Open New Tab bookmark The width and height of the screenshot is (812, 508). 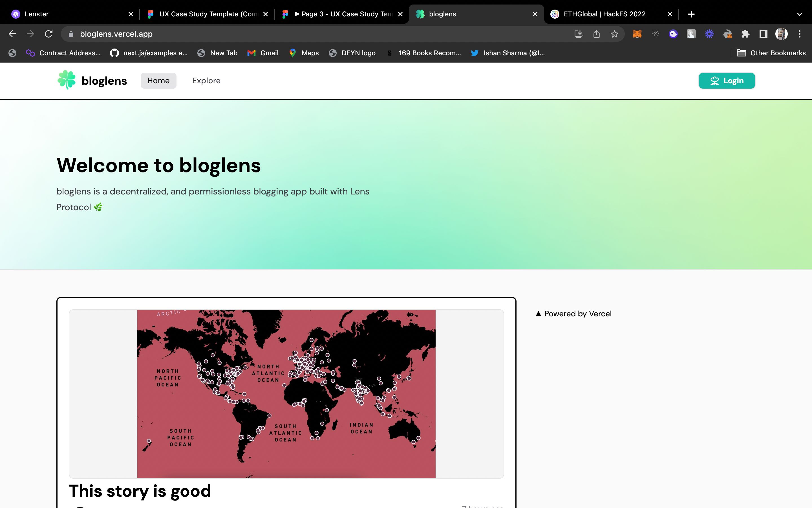(217, 53)
